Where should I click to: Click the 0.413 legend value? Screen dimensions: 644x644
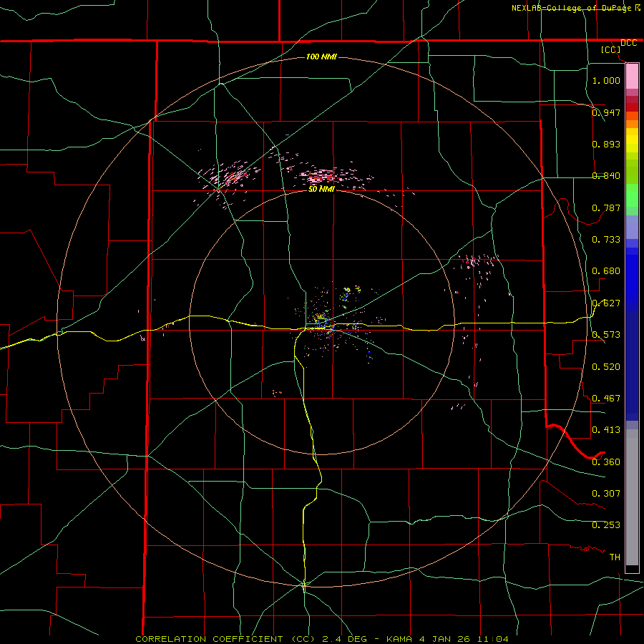pos(606,429)
